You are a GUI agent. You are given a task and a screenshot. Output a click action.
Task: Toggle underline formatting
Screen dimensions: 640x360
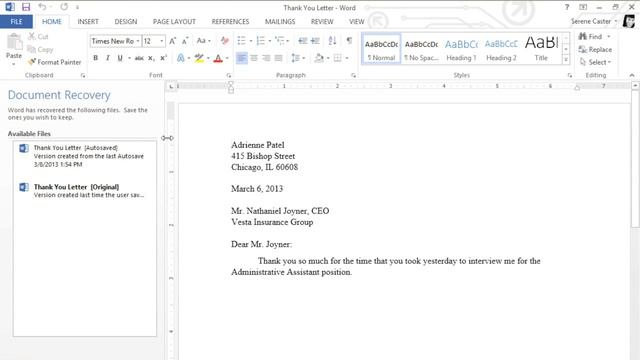(120, 58)
